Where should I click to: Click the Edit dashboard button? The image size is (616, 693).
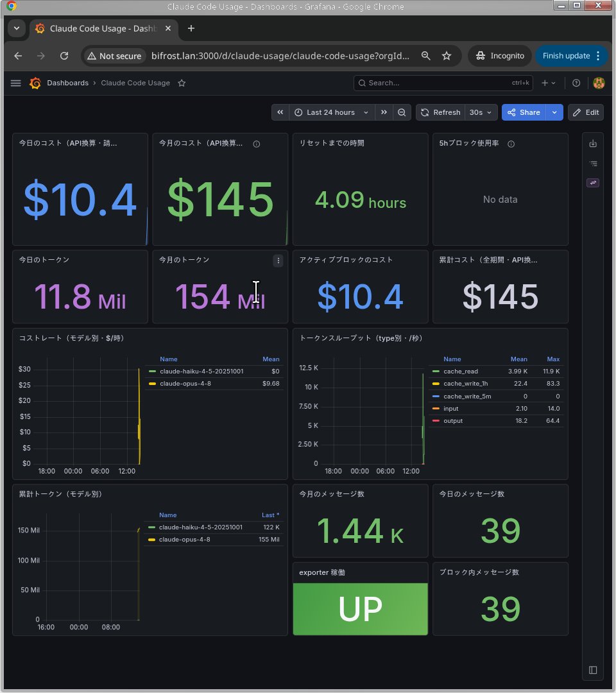pos(586,112)
